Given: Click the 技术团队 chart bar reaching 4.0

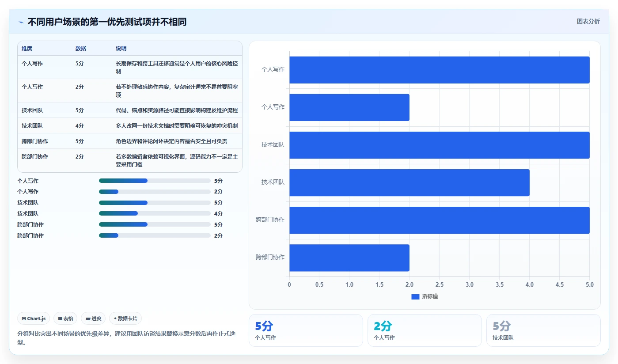Looking at the screenshot, I should pyautogui.click(x=409, y=182).
